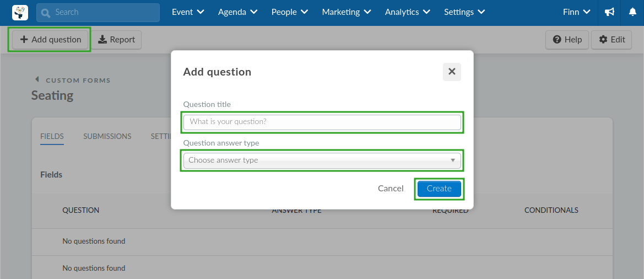Open the People menu
Screen dimensions: 644x279
(290, 12)
